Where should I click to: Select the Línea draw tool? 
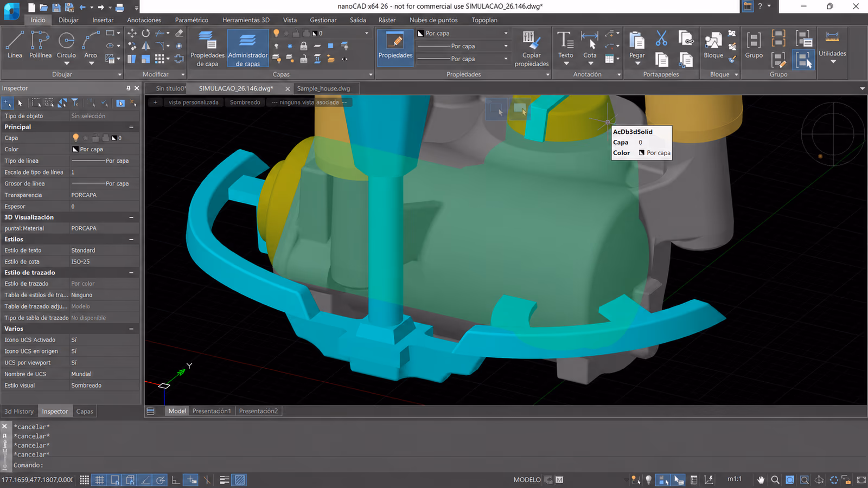pos(15,44)
